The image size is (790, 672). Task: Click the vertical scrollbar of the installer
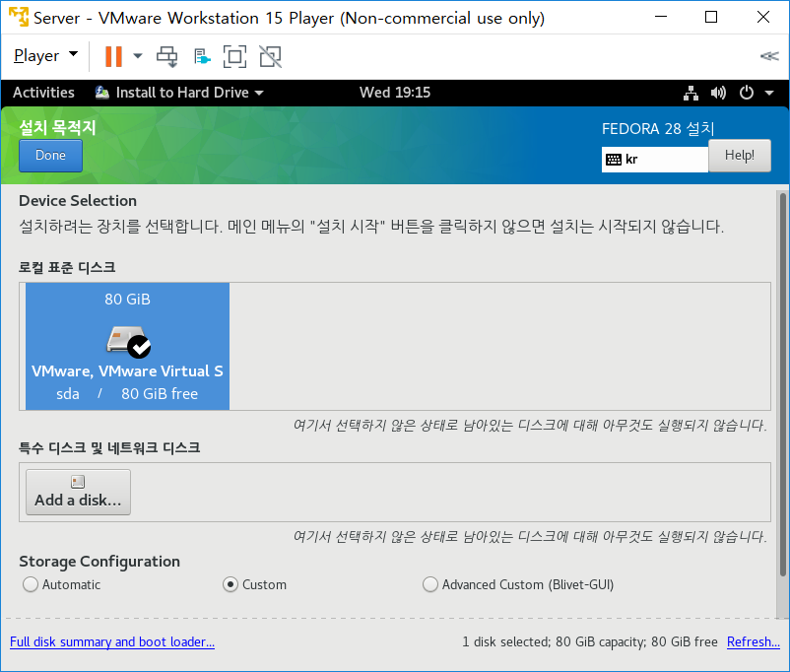[782, 383]
